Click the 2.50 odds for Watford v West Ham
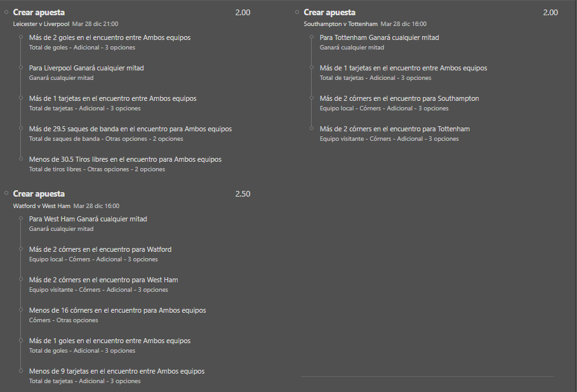This screenshot has width=577, height=392. pyautogui.click(x=242, y=194)
